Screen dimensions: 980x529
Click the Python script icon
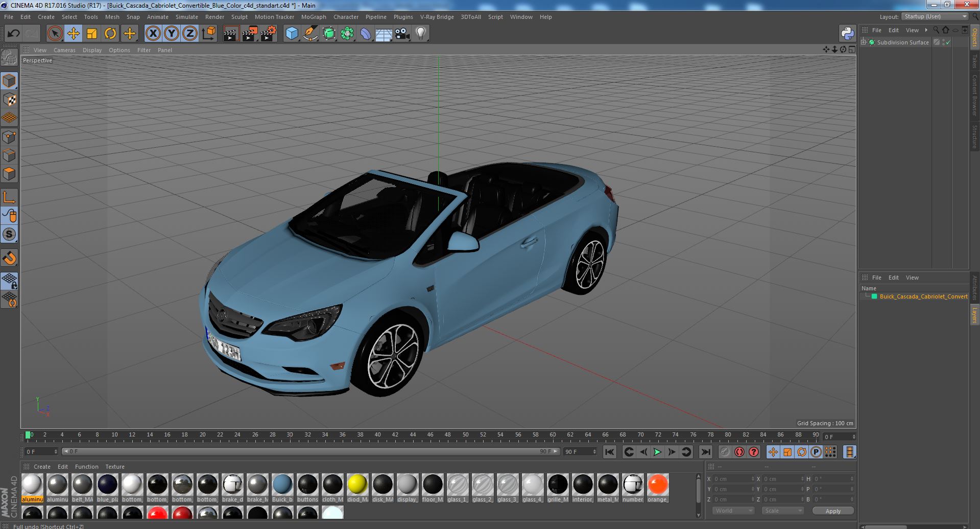[x=848, y=34]
